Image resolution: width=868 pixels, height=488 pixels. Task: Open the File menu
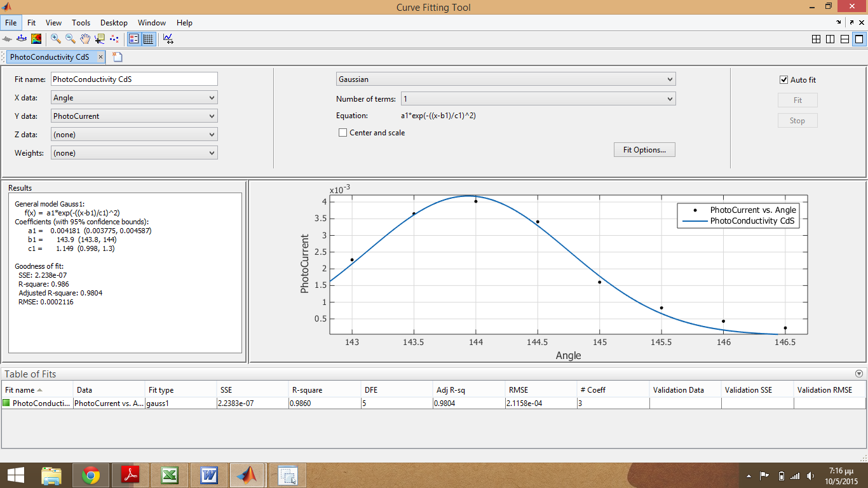11,22
